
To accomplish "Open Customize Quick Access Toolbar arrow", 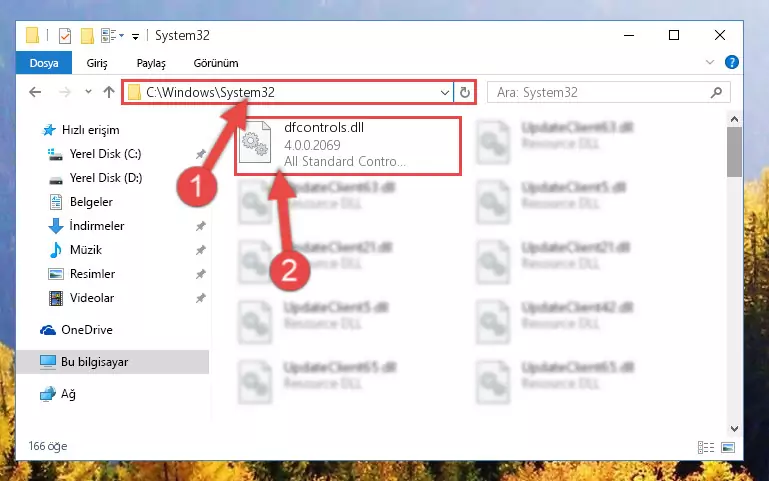I will [x=135, y=36].
